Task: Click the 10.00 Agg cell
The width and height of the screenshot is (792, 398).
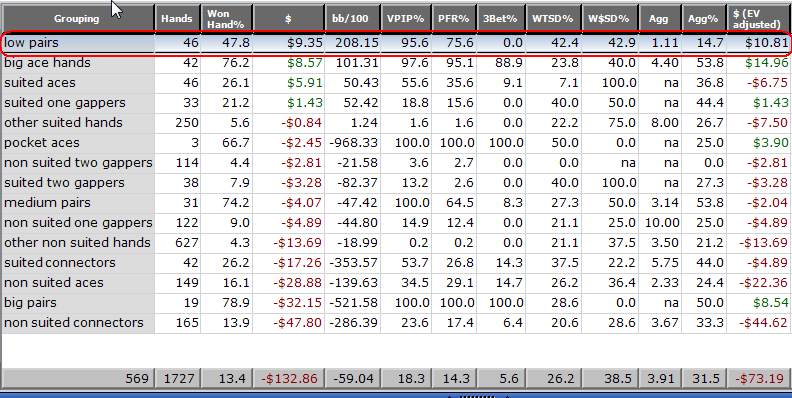Action: pos(661,223)
